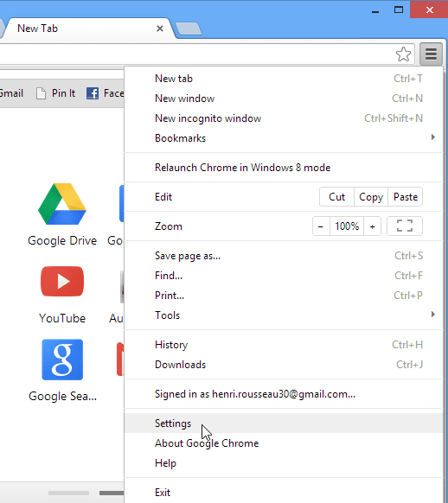Exit Chrome via the Exit item
This screenshot has height=503, width=448.
click(x=284, y=493)
